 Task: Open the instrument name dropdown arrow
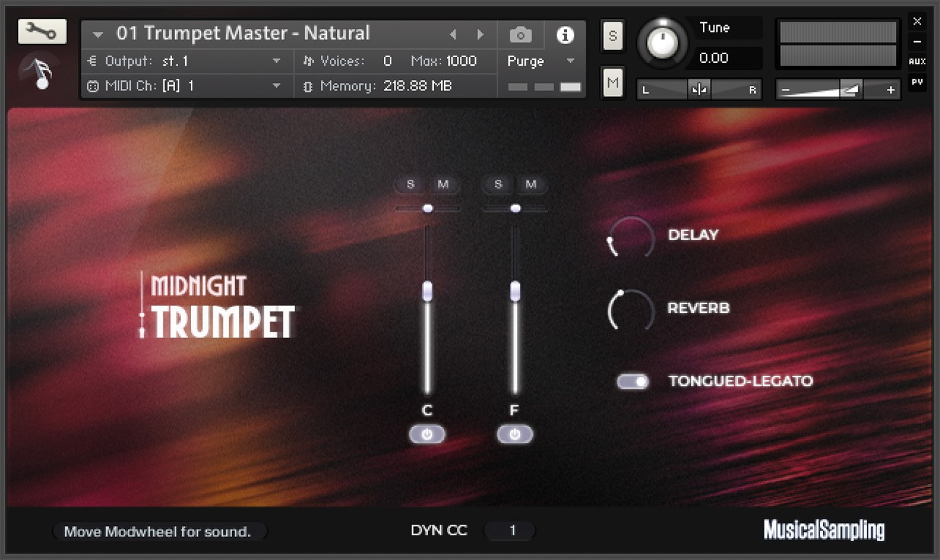click(98, 35)
